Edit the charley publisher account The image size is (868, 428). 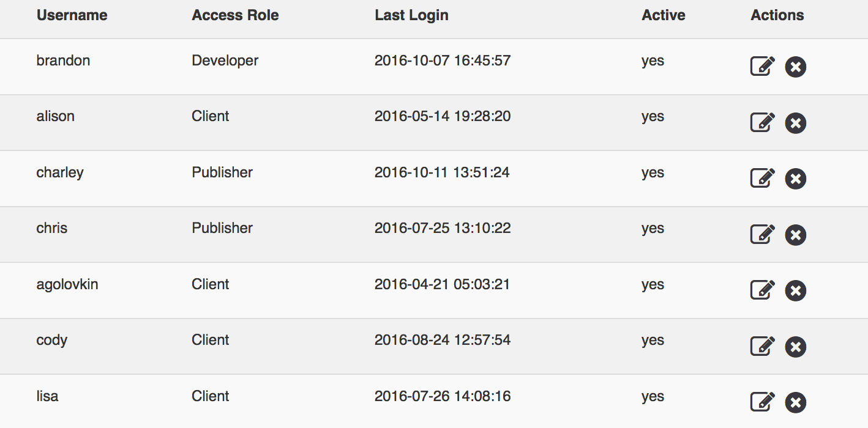tap(763, 178)
